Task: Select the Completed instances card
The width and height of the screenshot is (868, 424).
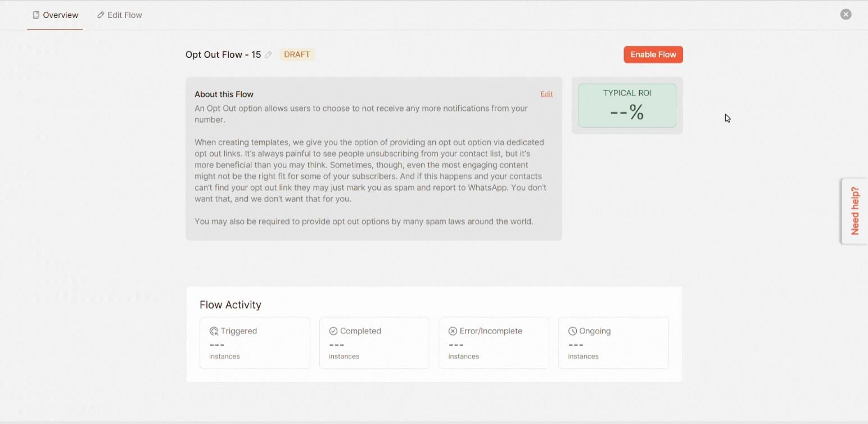Action: coord(374,343)
